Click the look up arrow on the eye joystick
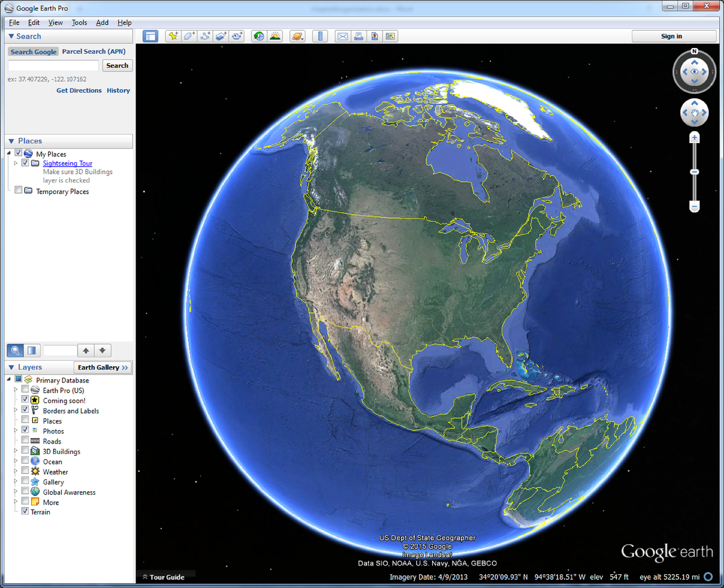Viewport: 724px width, 588px height. tap(694, 62)
